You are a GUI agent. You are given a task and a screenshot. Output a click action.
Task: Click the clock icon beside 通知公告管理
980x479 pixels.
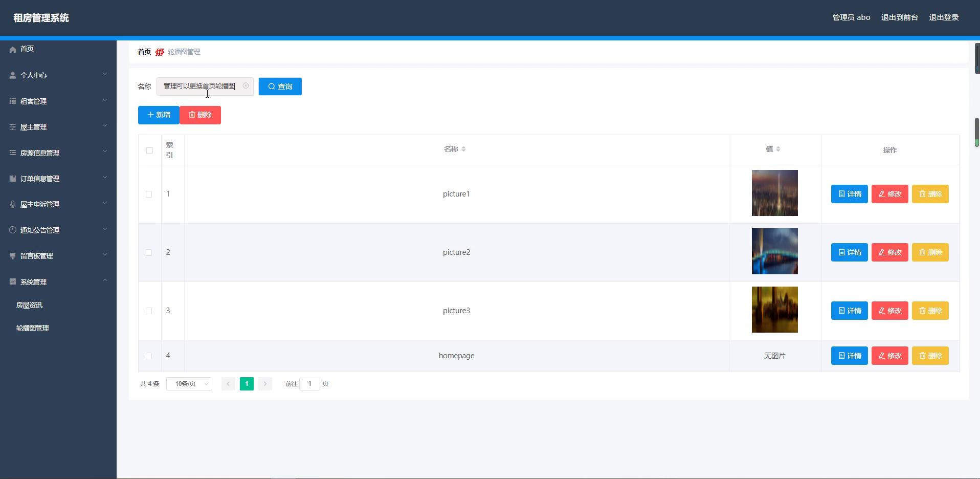(13, 230)
